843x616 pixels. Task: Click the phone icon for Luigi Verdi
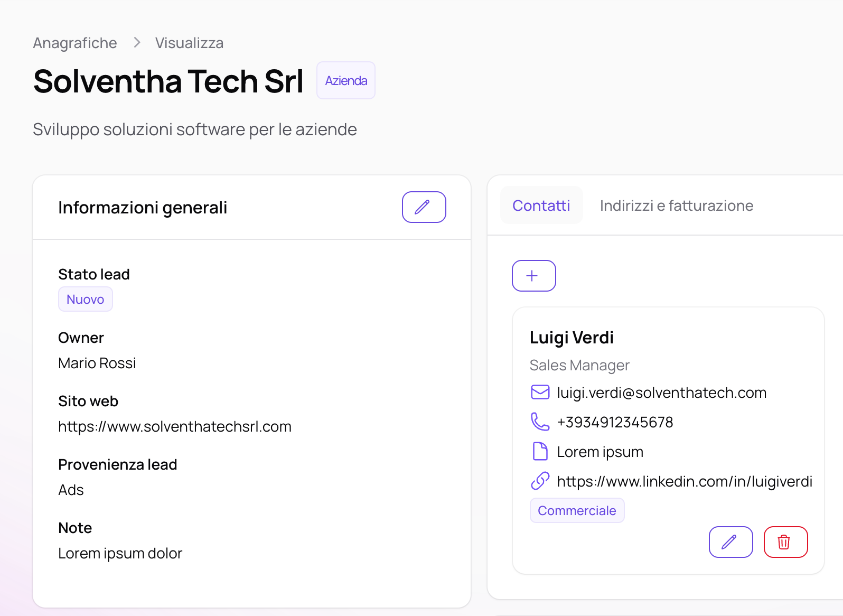[x=540, y=422]
